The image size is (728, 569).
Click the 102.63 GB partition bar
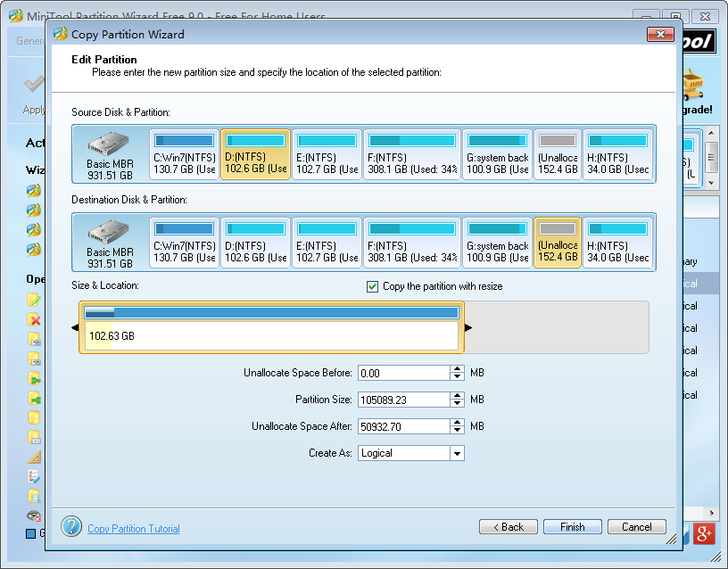click(271, 327)
